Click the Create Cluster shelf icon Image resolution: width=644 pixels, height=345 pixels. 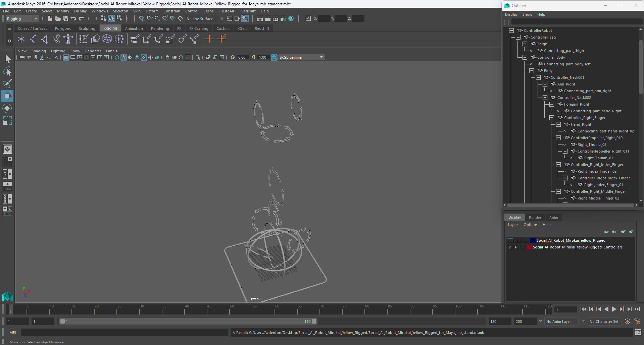(x=119, y=39)
